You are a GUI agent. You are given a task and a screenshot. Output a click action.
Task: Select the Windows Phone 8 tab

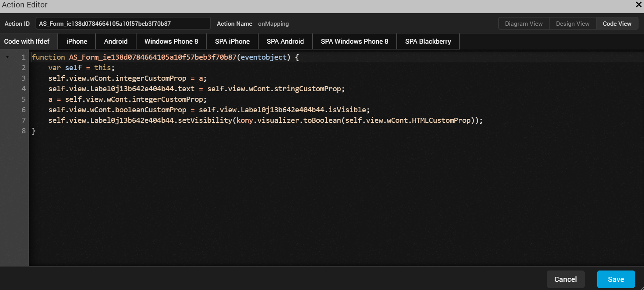(171, 41)
